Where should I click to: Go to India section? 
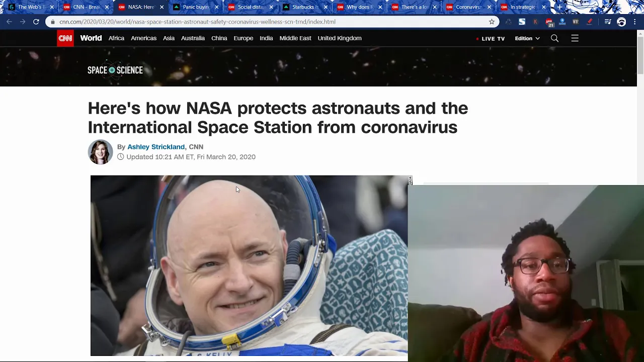point(266,38)
